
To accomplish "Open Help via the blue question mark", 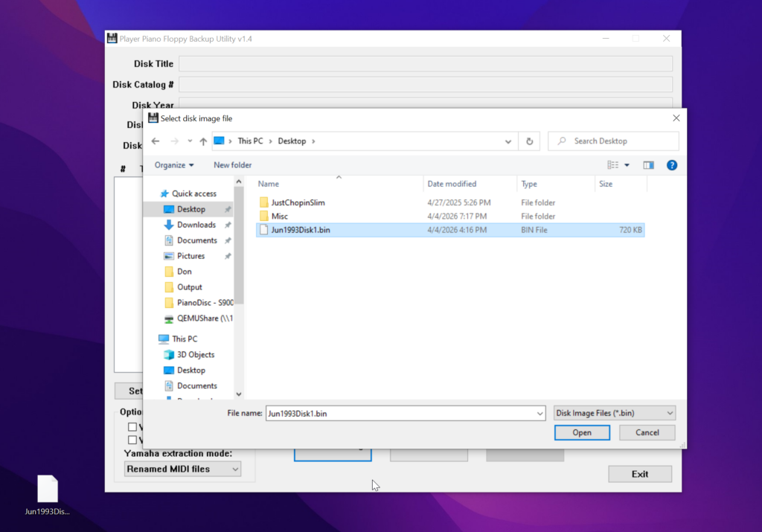I will coord(672,164).
